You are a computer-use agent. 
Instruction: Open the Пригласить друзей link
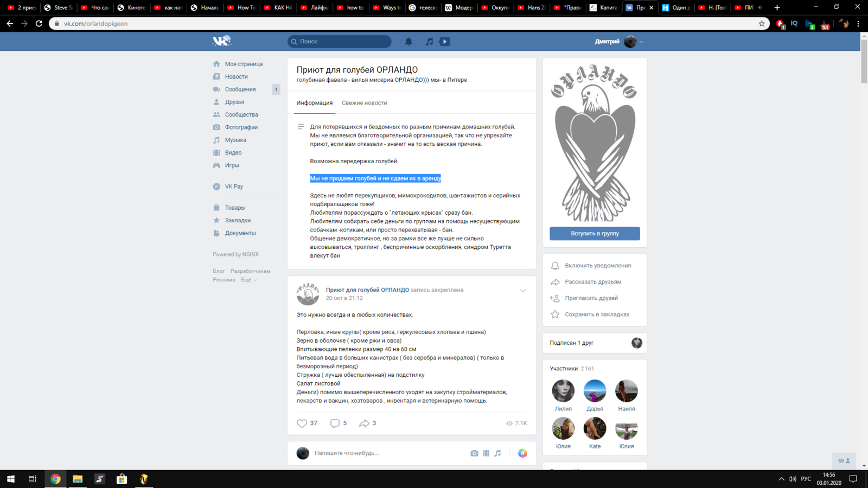(x=591, y=298)
